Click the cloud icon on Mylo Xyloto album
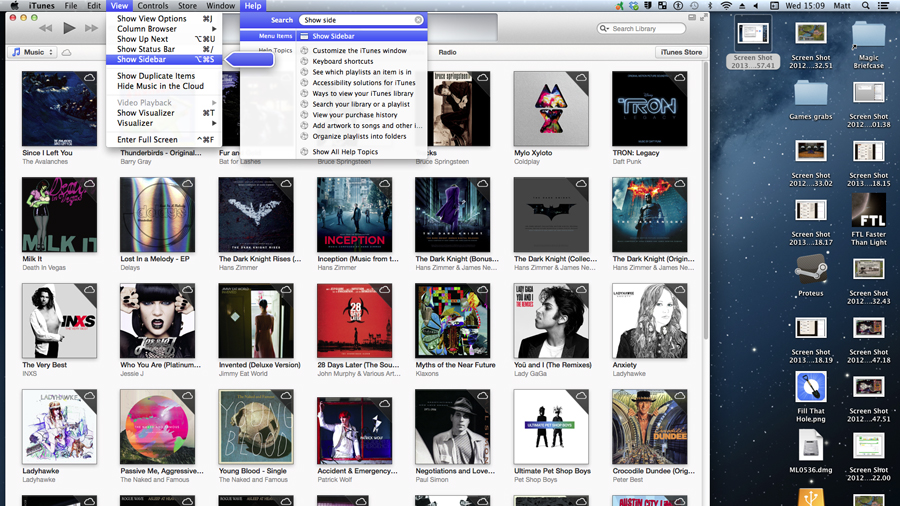This screenshot has width=900, height=506. coord(581,77)
